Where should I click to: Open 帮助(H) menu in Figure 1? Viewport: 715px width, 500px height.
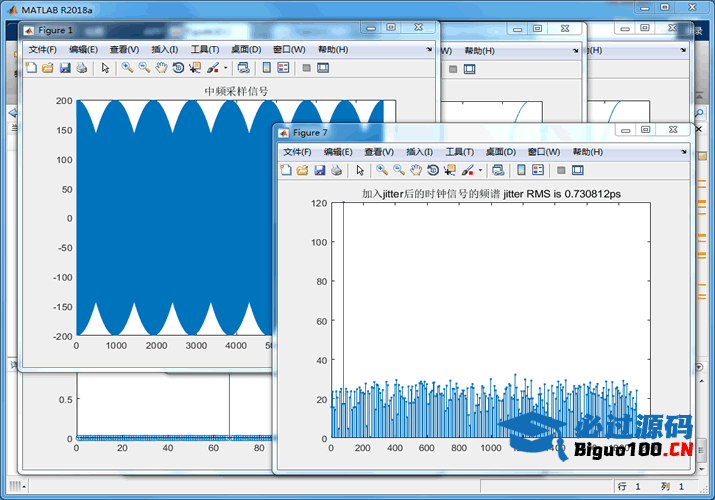click(333, 50)
